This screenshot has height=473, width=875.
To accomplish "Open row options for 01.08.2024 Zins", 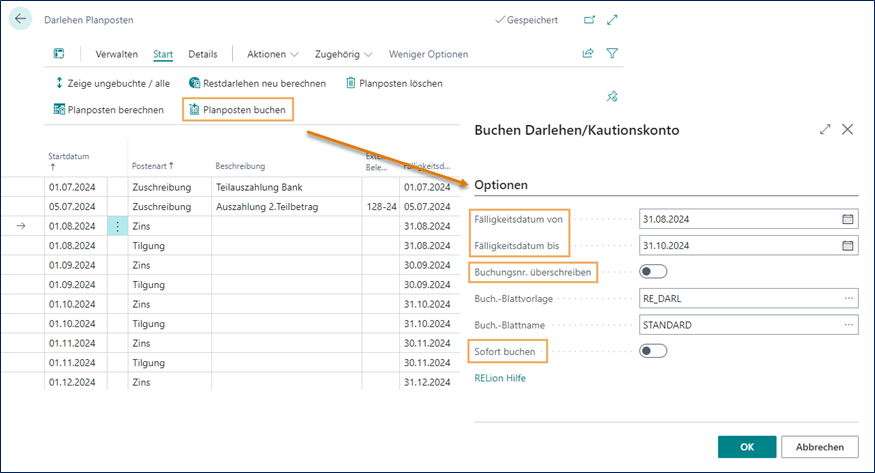I will pyautogui.click(x=117, y=226).
